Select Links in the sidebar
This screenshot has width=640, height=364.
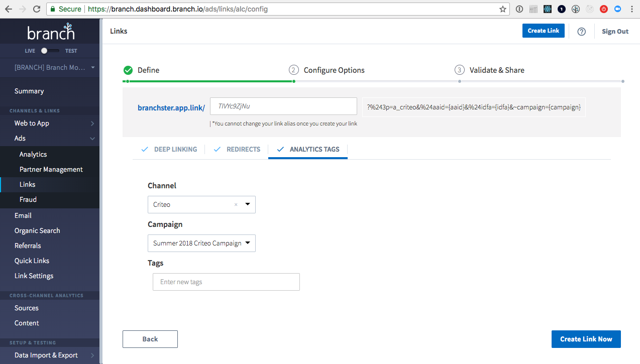28,184
